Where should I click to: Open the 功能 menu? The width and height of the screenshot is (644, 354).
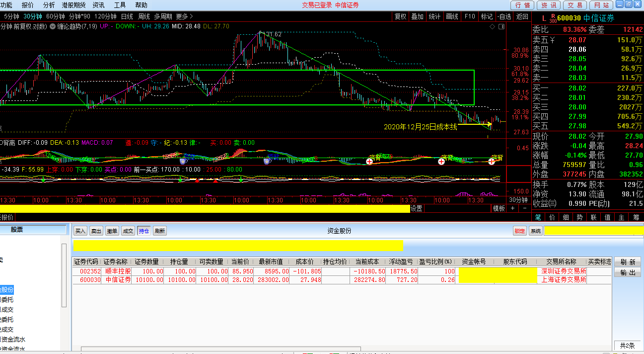pos(6,5)
